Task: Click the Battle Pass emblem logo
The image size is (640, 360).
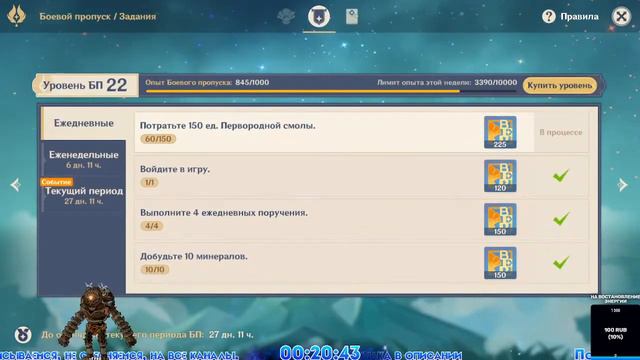Action: (16, 16)
